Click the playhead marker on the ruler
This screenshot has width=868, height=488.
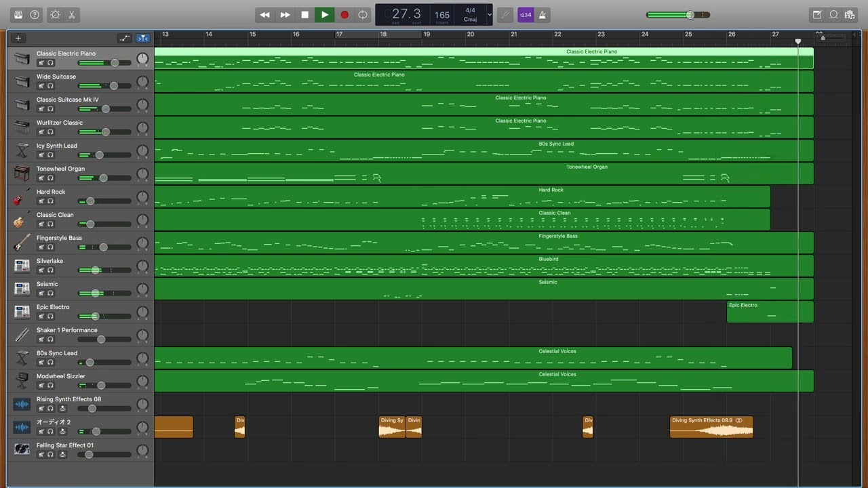(x=798, y=41)
